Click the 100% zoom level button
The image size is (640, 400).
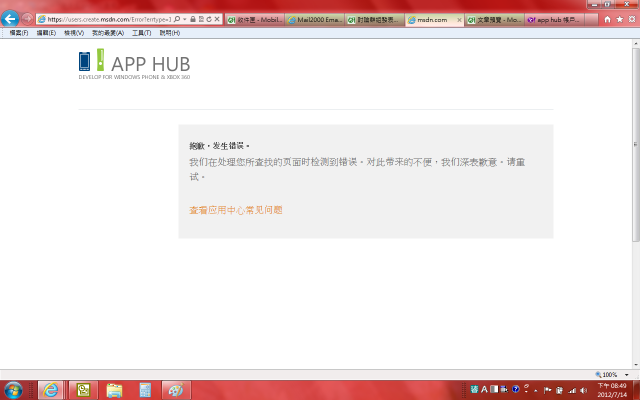click(606, 375)
